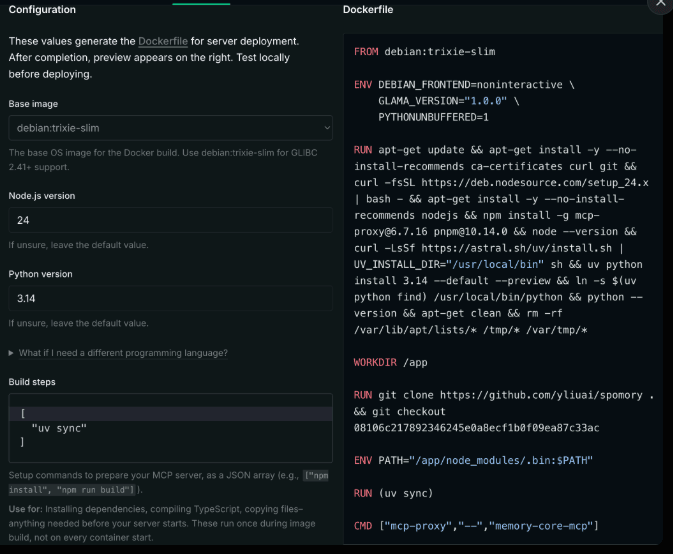Viewport: 673px width, 554px height.
Task: Open the Base image dropdown
Action: click(x=170, y=128)
